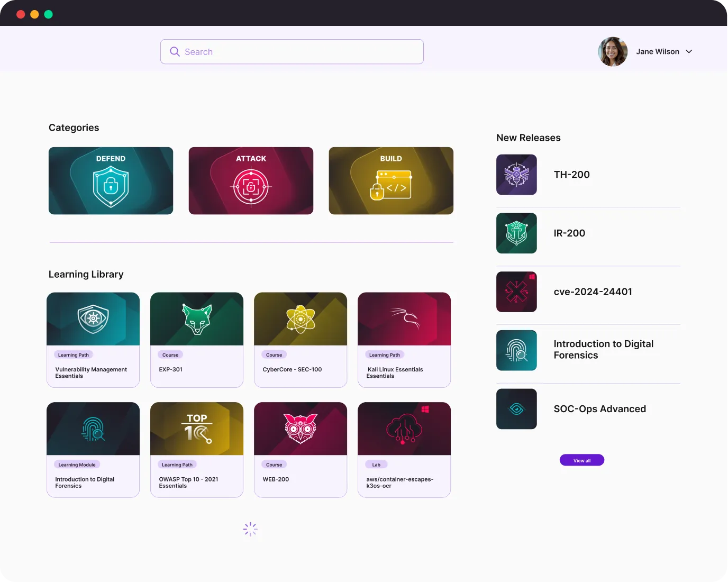Click the SOC-Ops Advanced eye icon
The height and width of the screenshot is (582, 728).
(516, 409)
